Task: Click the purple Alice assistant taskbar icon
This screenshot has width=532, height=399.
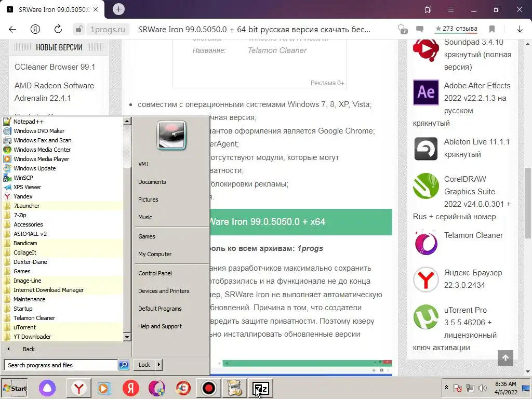Action: pos(47,388)
